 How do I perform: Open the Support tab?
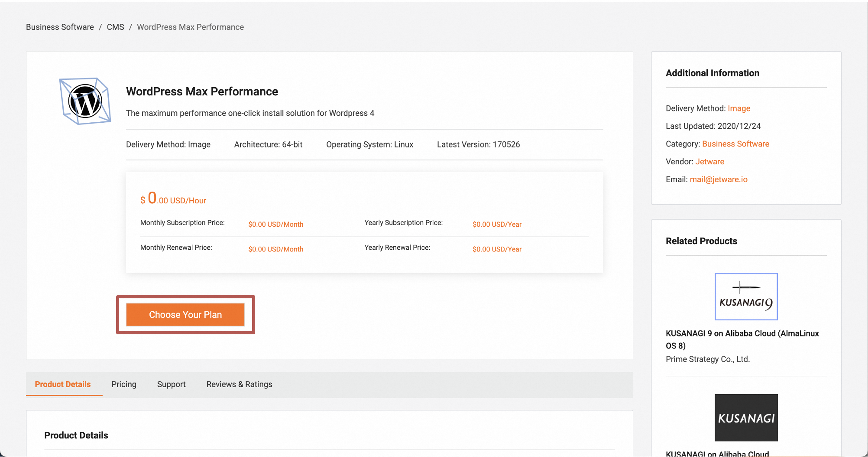[x=171, y=385]
